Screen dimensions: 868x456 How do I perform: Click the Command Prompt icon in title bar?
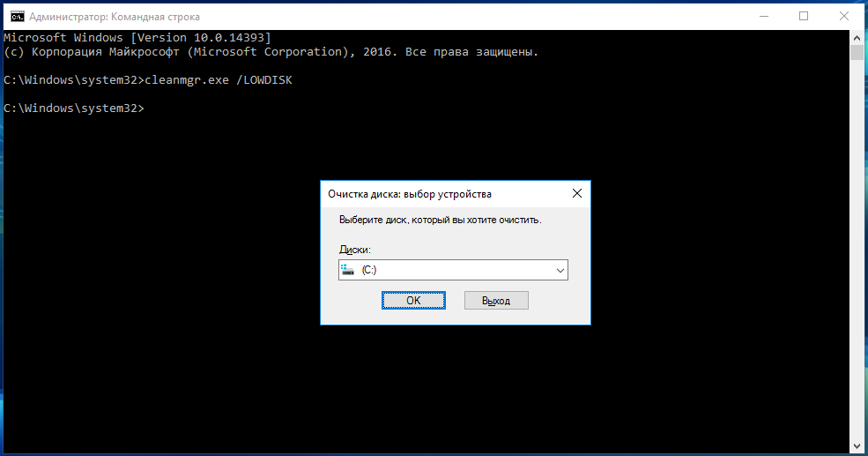click(x=11, y=16)
